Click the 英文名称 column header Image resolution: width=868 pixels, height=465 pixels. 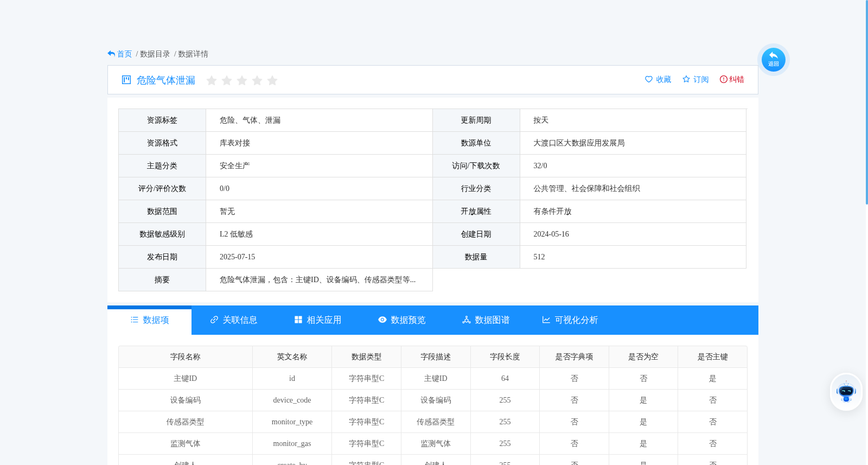[292, 357]
